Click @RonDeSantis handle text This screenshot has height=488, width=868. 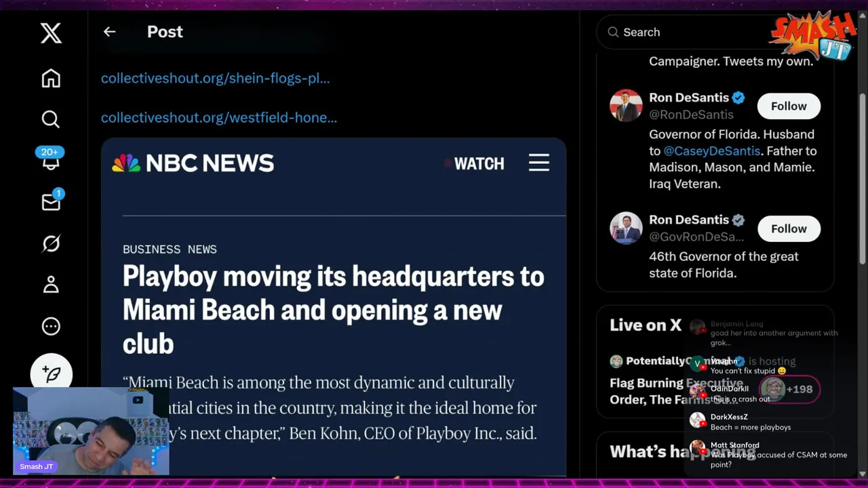tap(691, 115)
